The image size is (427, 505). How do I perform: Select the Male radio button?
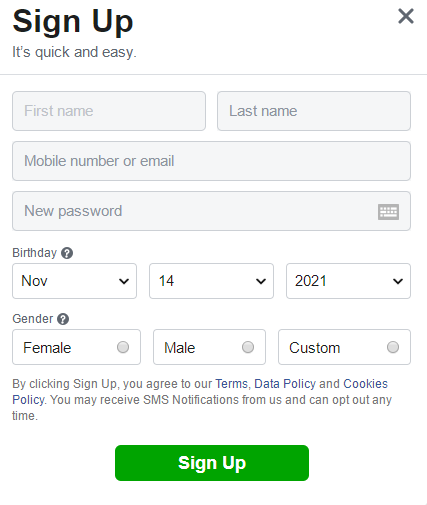coord(248,347)
